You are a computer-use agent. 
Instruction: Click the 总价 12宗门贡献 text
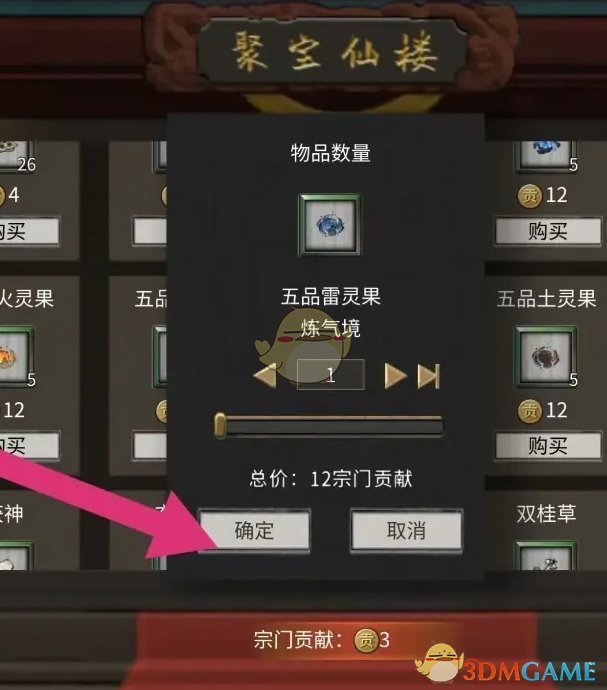[x=331, y=478]
